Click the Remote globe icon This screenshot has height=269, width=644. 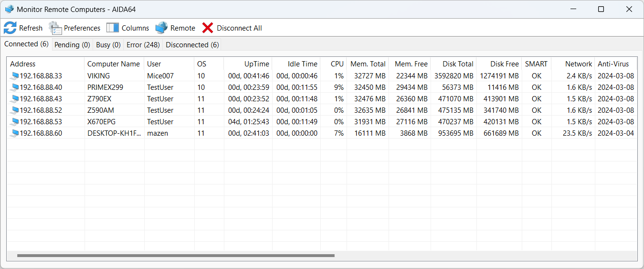161,28
